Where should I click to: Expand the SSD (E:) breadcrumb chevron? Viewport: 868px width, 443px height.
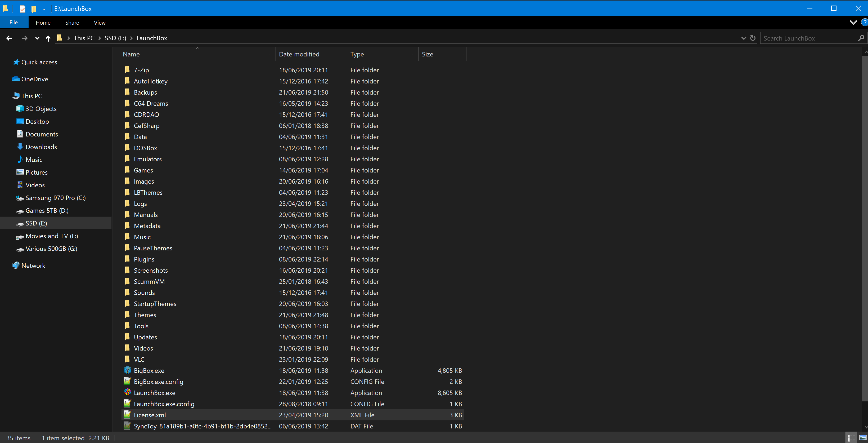131,38
